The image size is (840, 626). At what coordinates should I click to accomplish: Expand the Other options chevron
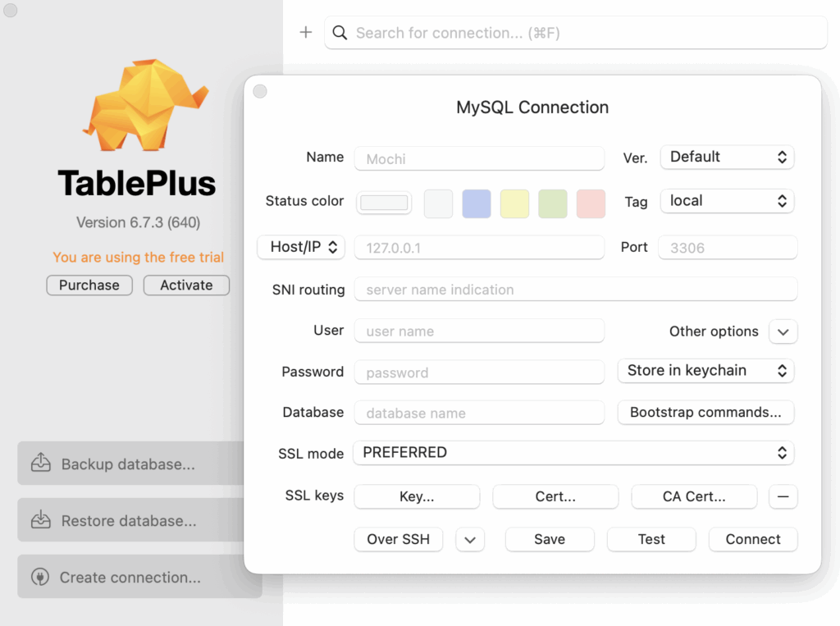(783, 331)
